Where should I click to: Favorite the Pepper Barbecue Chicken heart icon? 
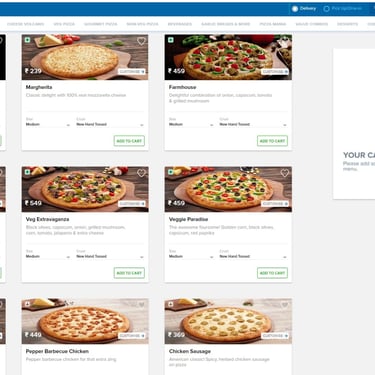[x=141, y=305]
